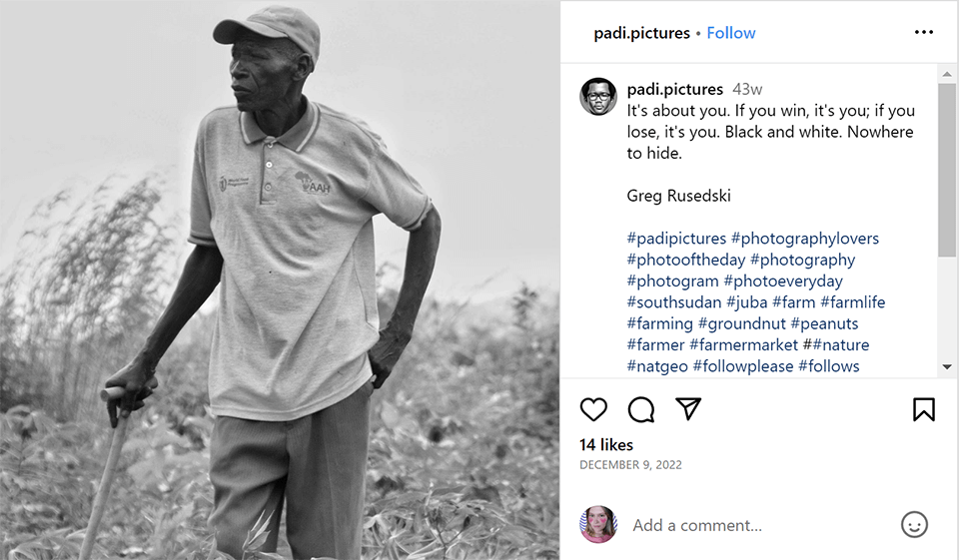The height and width of the screenshot is (560, 959).
Task: Open the #natgeo hashtag link
Action: (657, 366)
